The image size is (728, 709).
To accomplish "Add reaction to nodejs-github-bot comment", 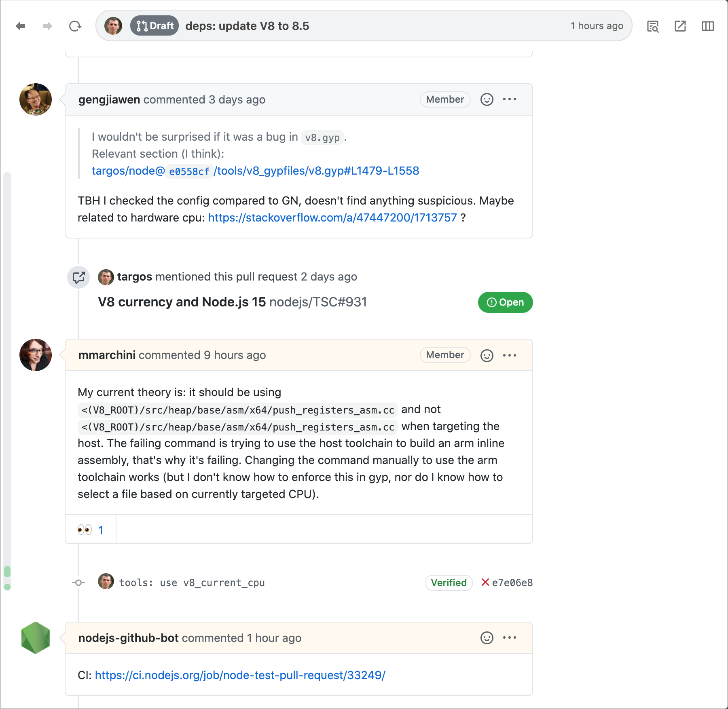I will [x=487, y=638].
